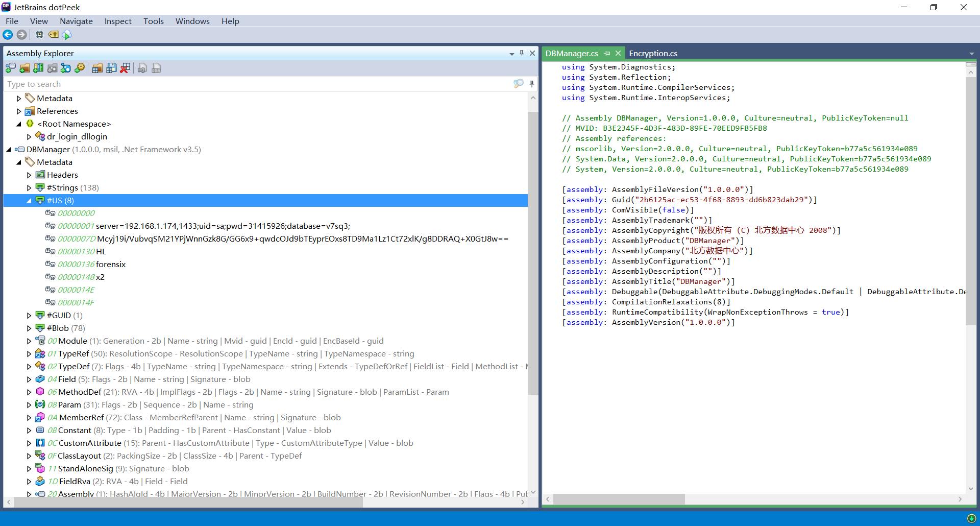Click Open from NuGet icon
The width and height of the screenshot is (980, 526).
[x=66, y=68]
